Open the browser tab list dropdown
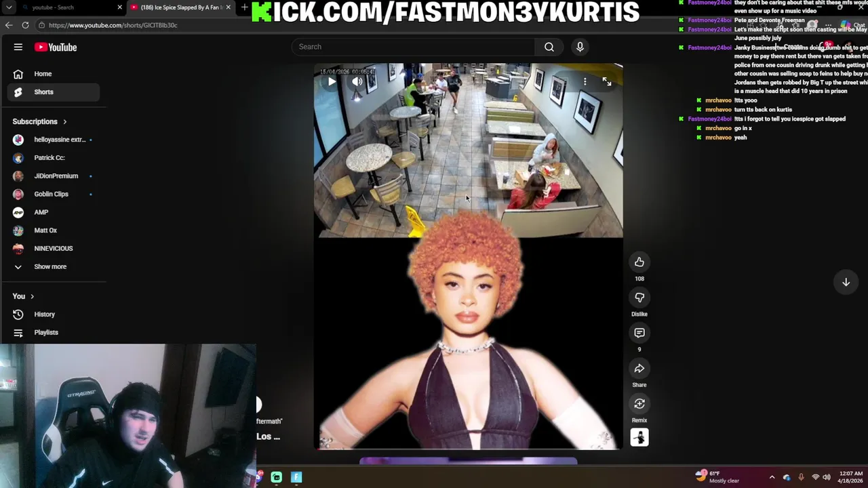This screenshot has width=868, height=488. point(9,7)
